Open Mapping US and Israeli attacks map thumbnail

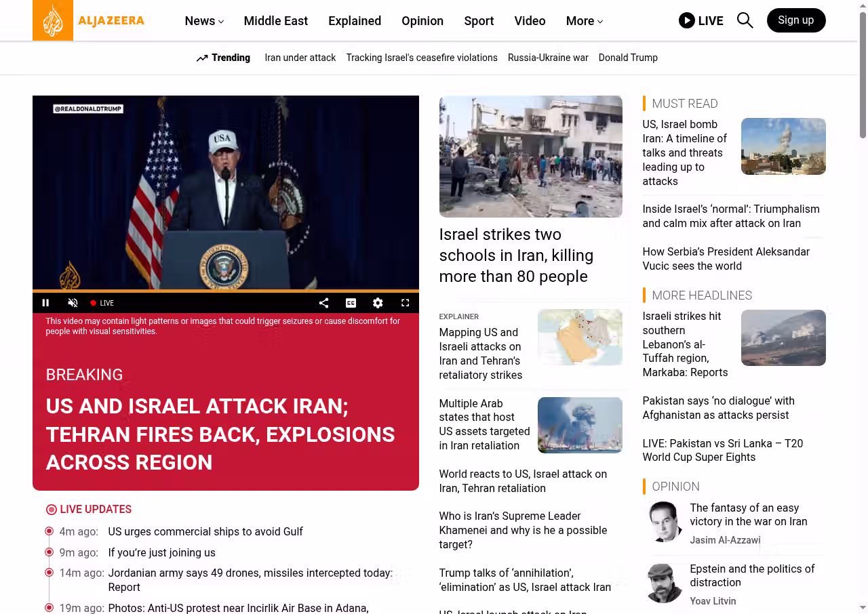tap(580, 337)
